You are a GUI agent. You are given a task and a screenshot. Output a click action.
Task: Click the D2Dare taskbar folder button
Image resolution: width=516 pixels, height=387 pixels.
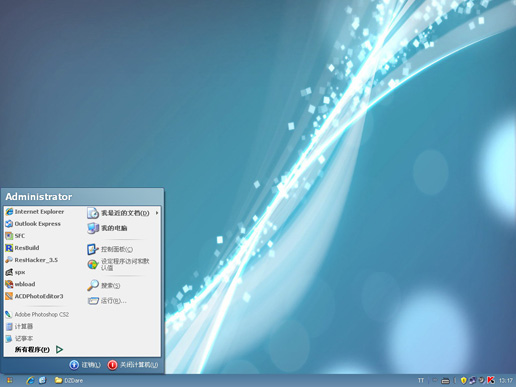pos(69,380)
